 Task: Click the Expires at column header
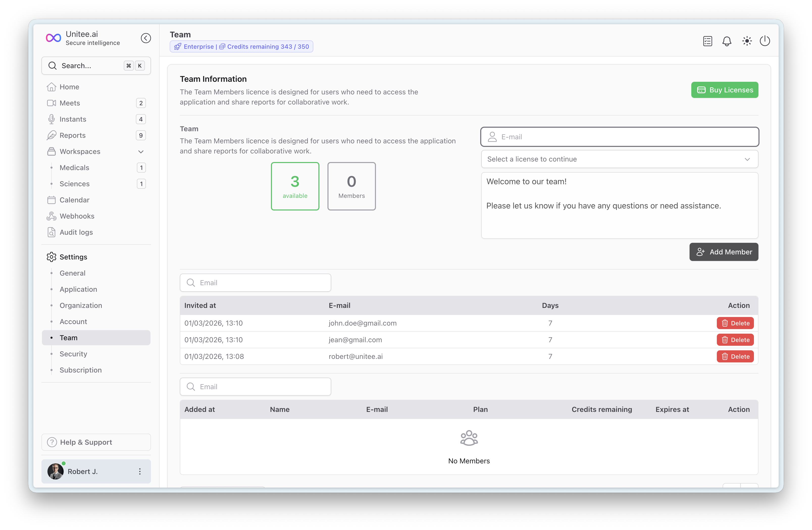(672, 409)
